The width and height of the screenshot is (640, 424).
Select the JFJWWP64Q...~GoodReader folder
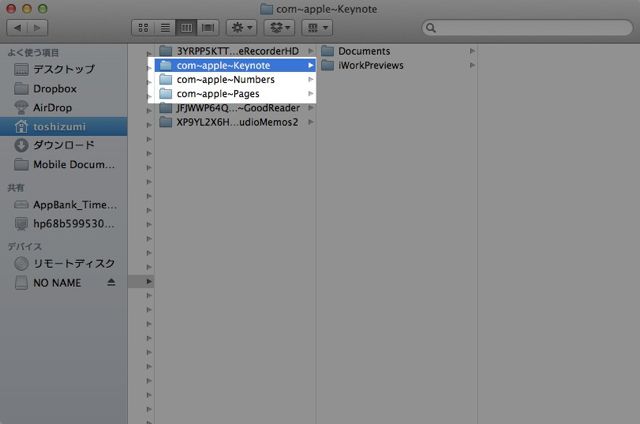click(x=236, y=108)
